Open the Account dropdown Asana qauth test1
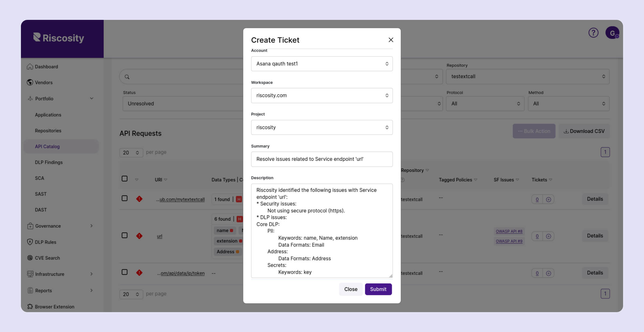Screen dimensions: 644x332 [322, 64]
